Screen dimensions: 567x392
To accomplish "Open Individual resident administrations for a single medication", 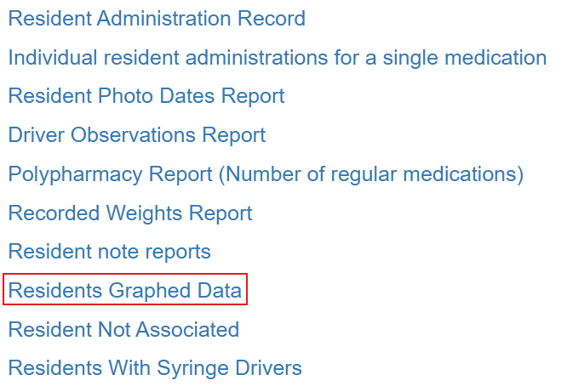I will click(x=278, y=58).
